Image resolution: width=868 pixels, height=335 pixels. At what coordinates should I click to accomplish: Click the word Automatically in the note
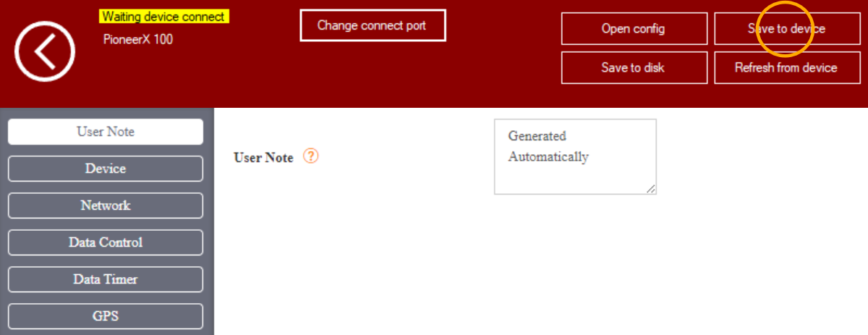tap(548, 157)
